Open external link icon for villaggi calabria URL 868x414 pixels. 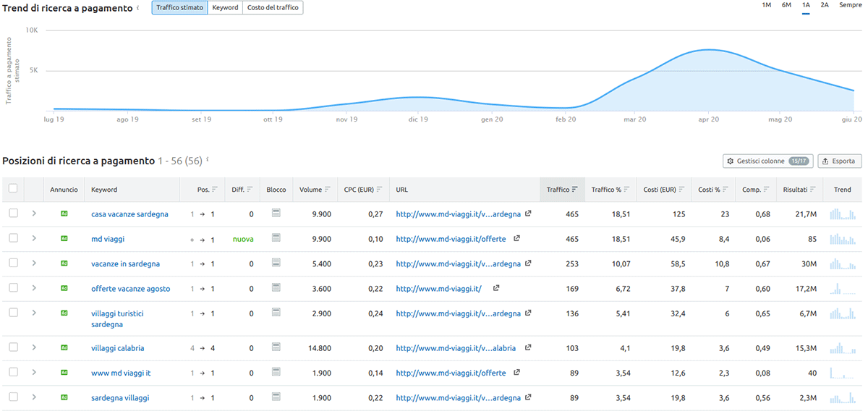tap(528, 348)
